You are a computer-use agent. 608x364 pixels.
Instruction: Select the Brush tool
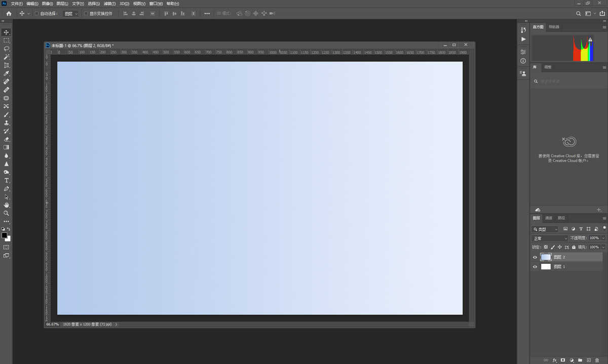[7, 114]
